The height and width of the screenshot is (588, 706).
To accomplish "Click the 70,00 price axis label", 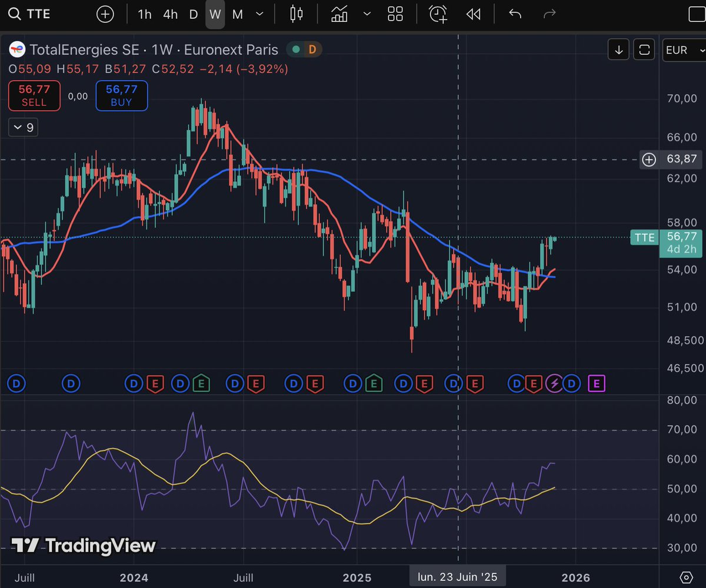I will (x=682, y=98).
